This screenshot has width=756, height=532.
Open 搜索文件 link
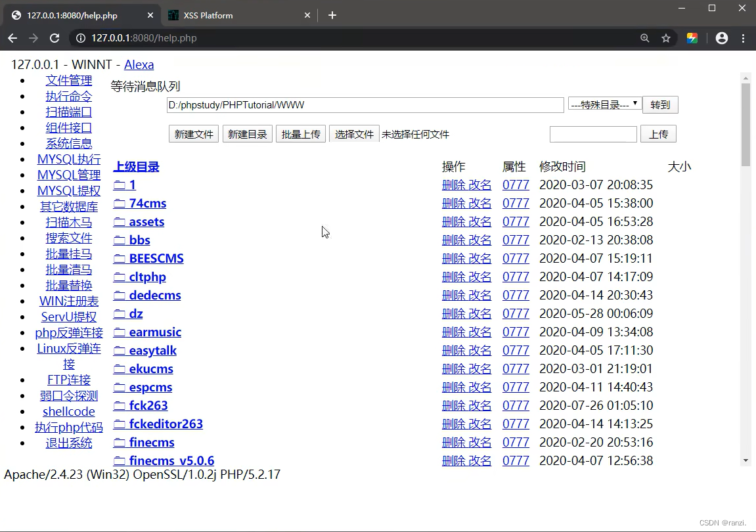[69, 238]
